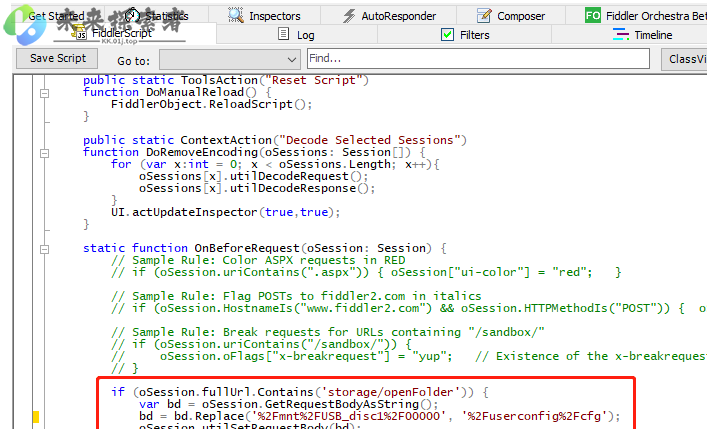Click the Filters checkmark icon
721x429 pixels.
447,34
